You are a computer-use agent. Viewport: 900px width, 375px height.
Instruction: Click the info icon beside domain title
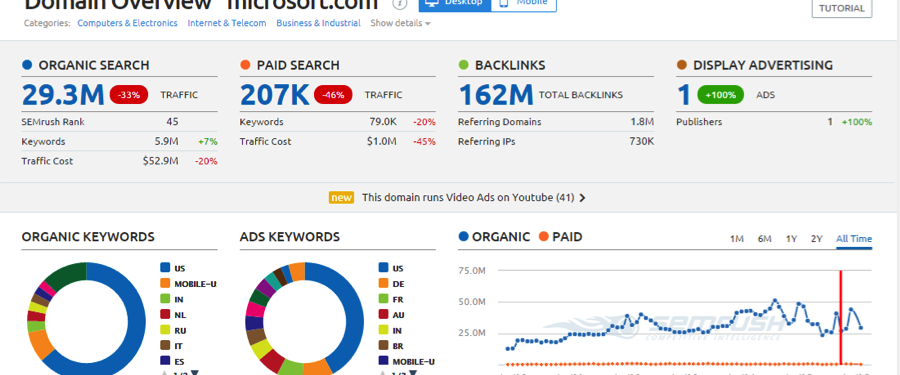coord(400,3)
